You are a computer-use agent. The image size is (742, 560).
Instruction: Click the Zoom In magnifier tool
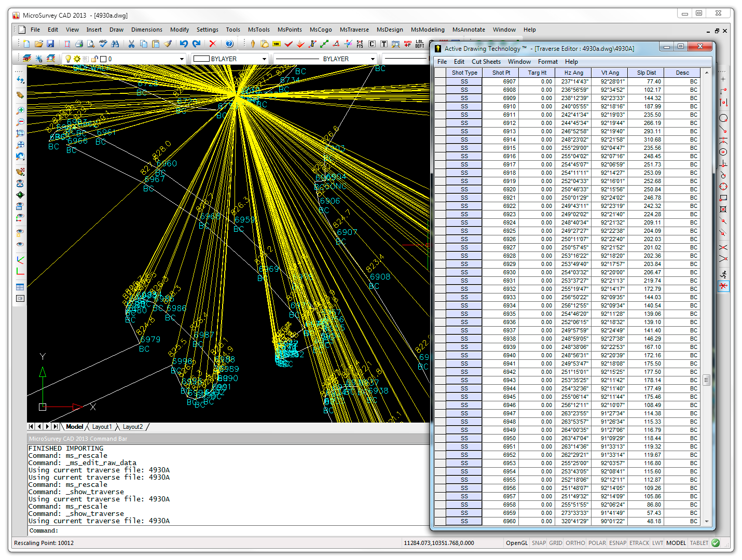point(20,110)
